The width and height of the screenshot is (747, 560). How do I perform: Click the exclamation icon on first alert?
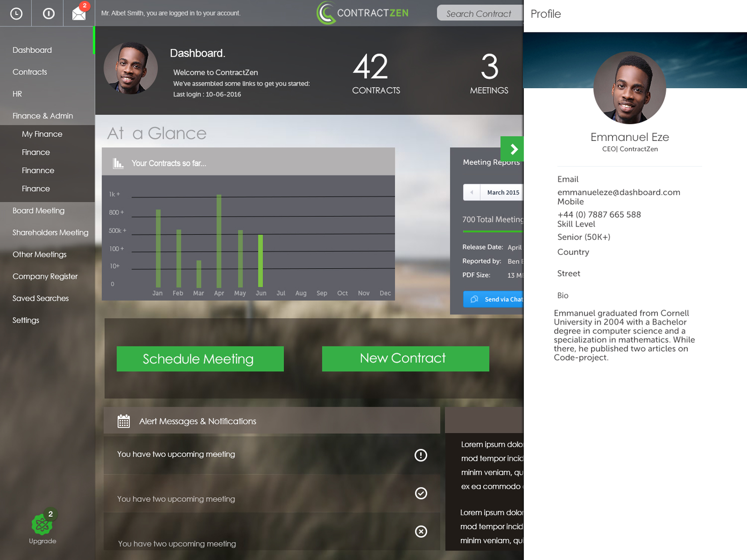421,455
